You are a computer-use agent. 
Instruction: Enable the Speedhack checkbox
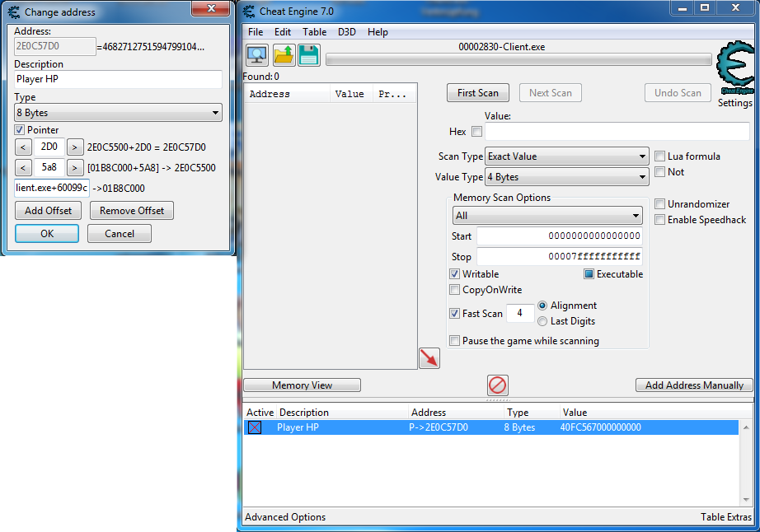tap(660, 220)
